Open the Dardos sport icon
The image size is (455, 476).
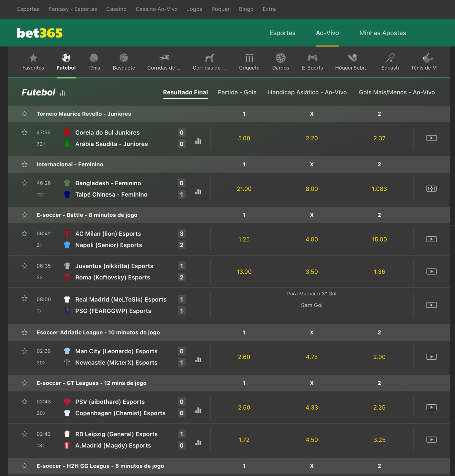click(280, 58)
